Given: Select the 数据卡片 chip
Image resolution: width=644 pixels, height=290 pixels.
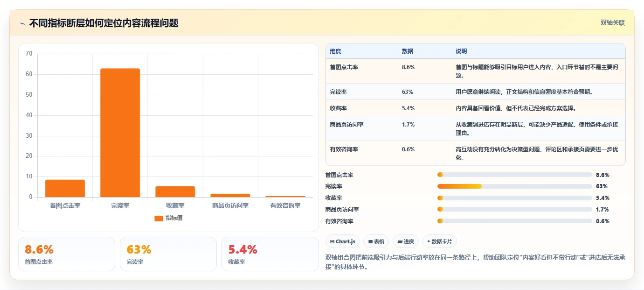Looking at the screenshot, I should (440, 241).
